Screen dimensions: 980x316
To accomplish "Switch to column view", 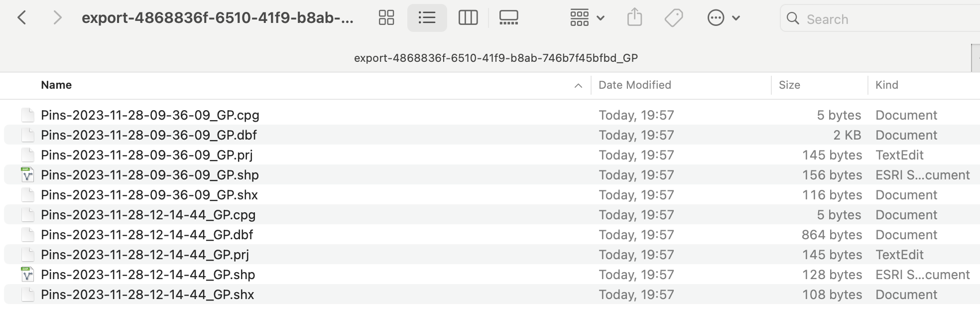I will click(468, 18).
